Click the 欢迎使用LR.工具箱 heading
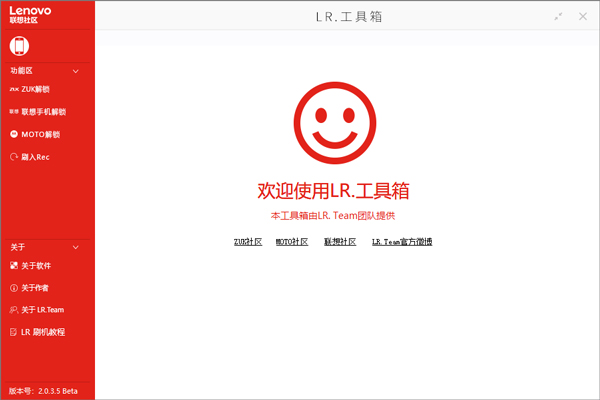 point(333,191)
